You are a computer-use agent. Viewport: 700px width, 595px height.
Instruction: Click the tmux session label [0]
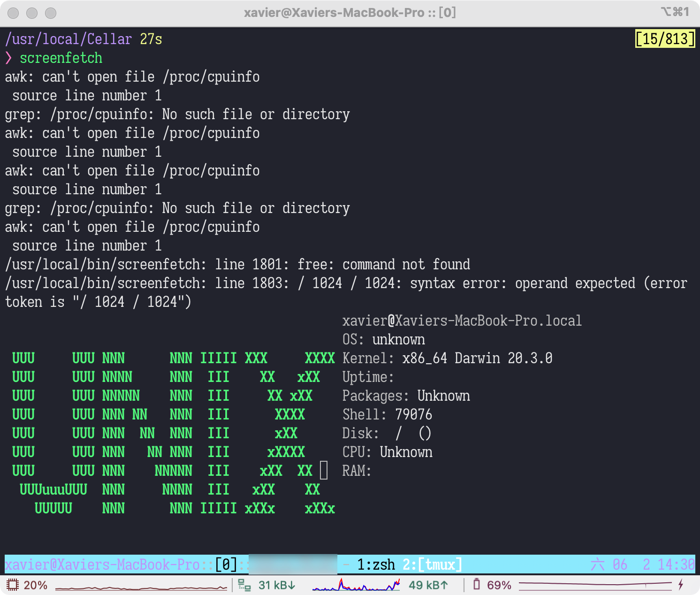[226, 564]
